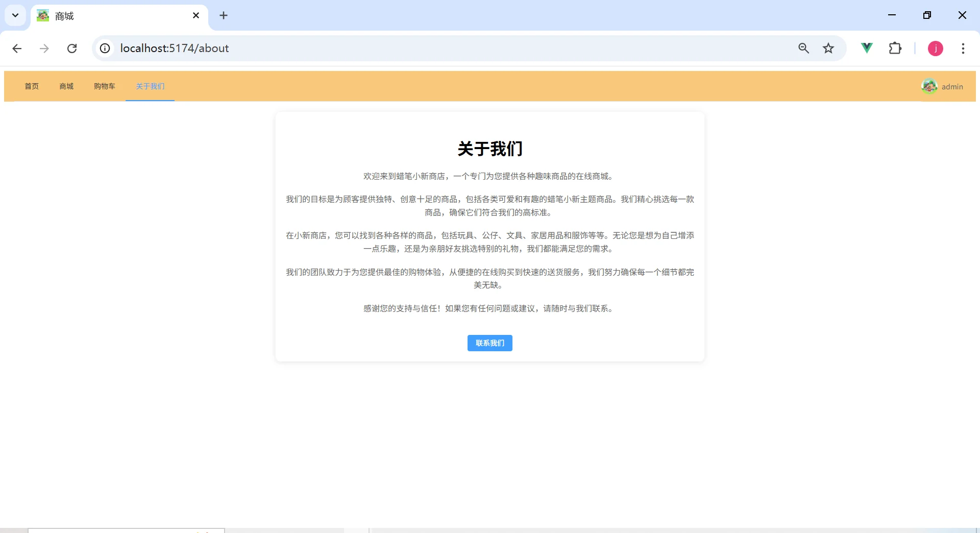View site information icon in address bar
This screenshot has width=980, height=533.
click(x=105, y=49)
